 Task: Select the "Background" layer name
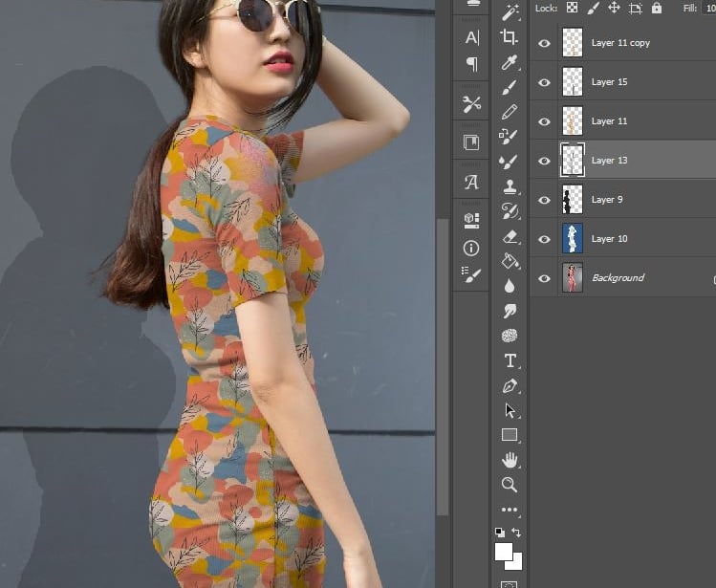618,278
